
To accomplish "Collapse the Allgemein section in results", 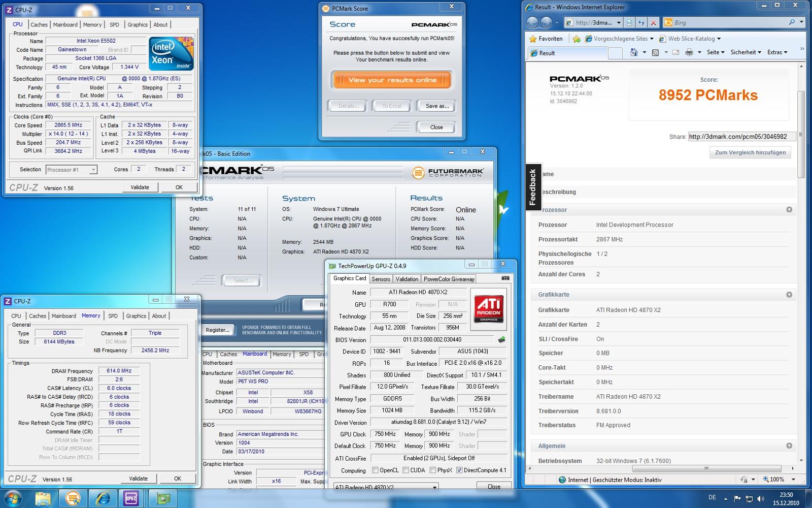I will 789,446.
